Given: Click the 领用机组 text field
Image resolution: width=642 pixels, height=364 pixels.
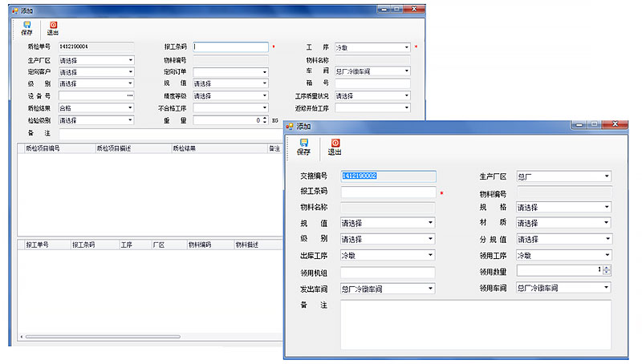Looking at the screenshot, I should [x=388, y=272].
